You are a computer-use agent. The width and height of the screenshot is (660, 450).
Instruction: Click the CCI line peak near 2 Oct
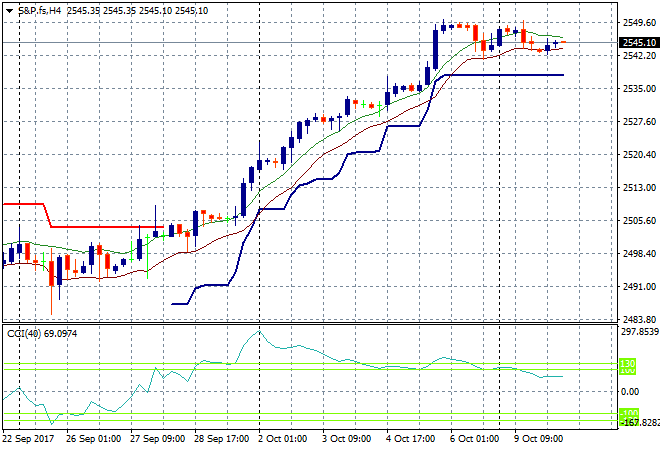259,332
